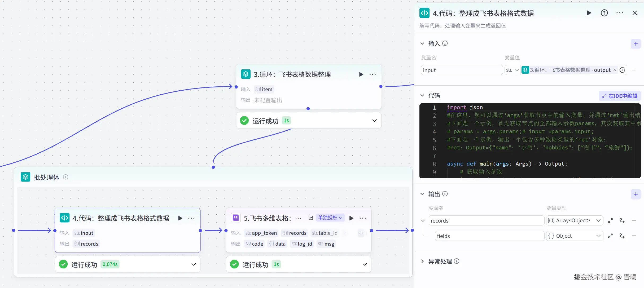Open more menu on node 5 飞书多维表格
644x288 pixels.
click(x=362, y=218)
